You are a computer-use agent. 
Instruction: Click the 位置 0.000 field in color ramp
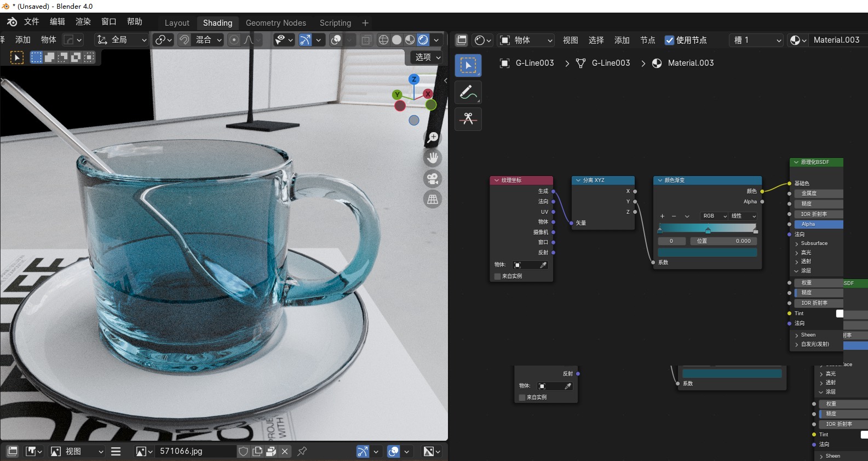pos(723,241)
